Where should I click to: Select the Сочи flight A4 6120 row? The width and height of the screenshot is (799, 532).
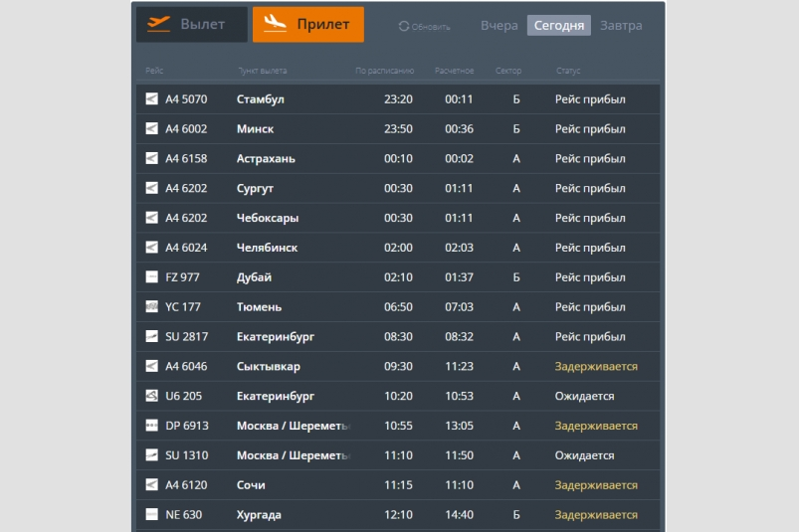coord(398,485)
